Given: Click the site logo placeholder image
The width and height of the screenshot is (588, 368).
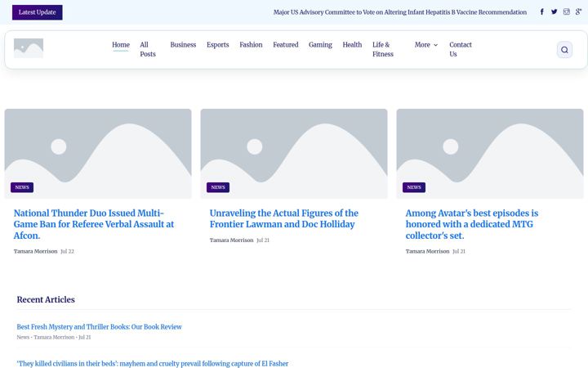Looking at the screenshot, I should pos(29,48).
